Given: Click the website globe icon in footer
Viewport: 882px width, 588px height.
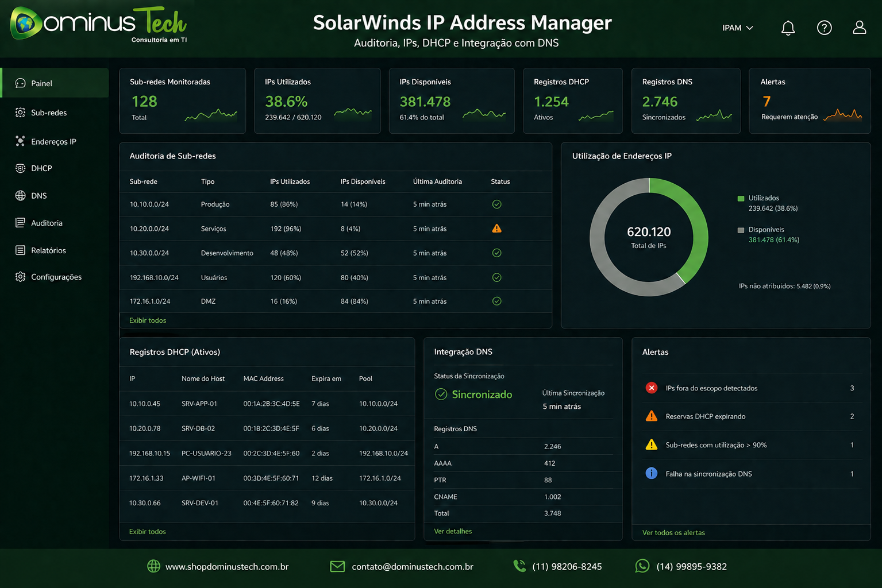Looking at the screenshot, I should pos(153,566).
